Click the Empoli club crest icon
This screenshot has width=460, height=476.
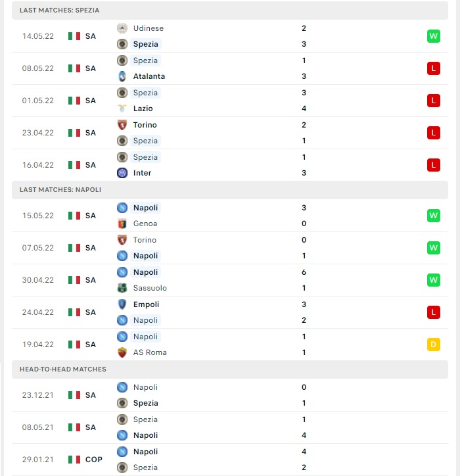[x=122, y=304]
